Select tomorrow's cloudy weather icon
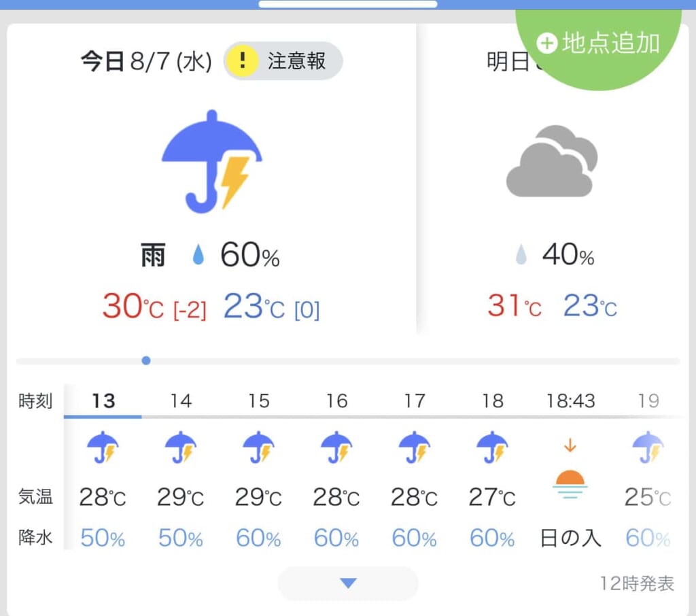The image size is (696, 616). pyautogui.click(x=551, y=160)
